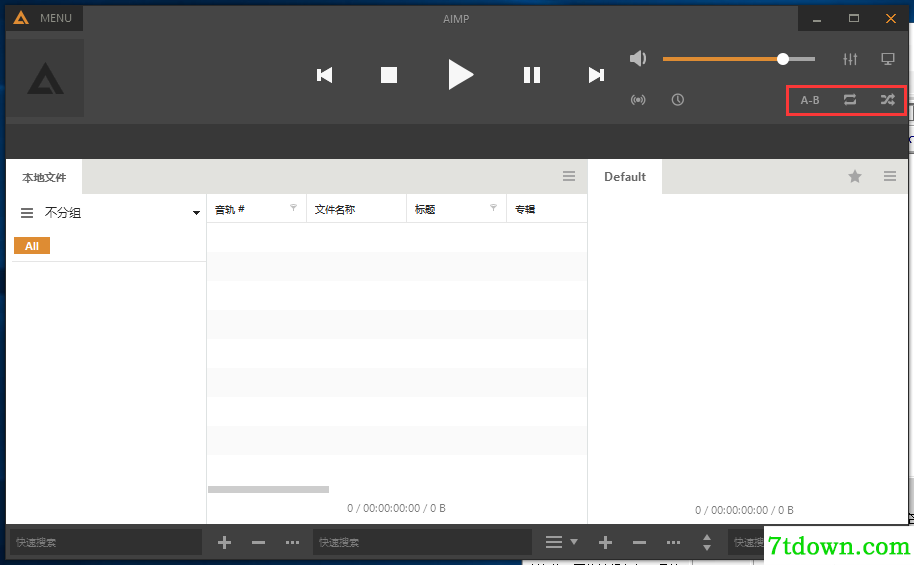Skip to next track

[x=596, y=75]
